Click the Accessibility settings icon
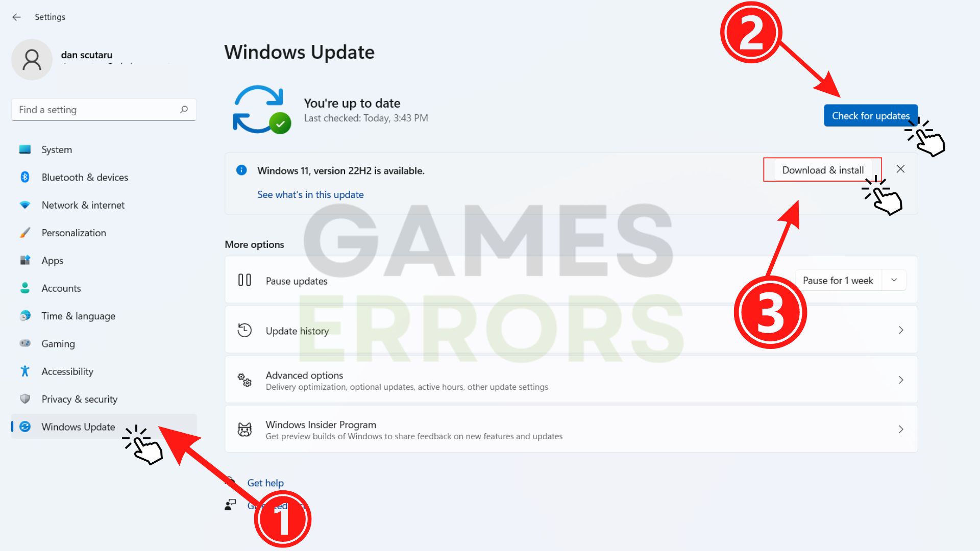 pyautogui.click(x=24, y=371)
